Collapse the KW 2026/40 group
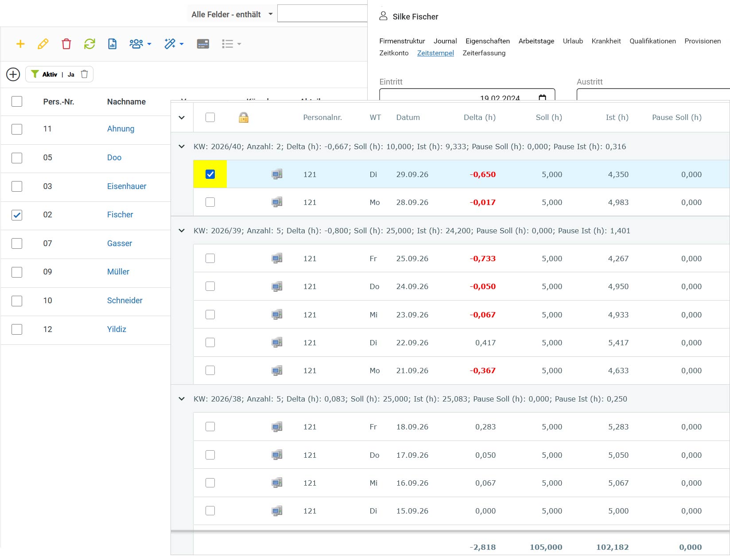This screenshot has height=560, width=730. [x=182, y=147]
